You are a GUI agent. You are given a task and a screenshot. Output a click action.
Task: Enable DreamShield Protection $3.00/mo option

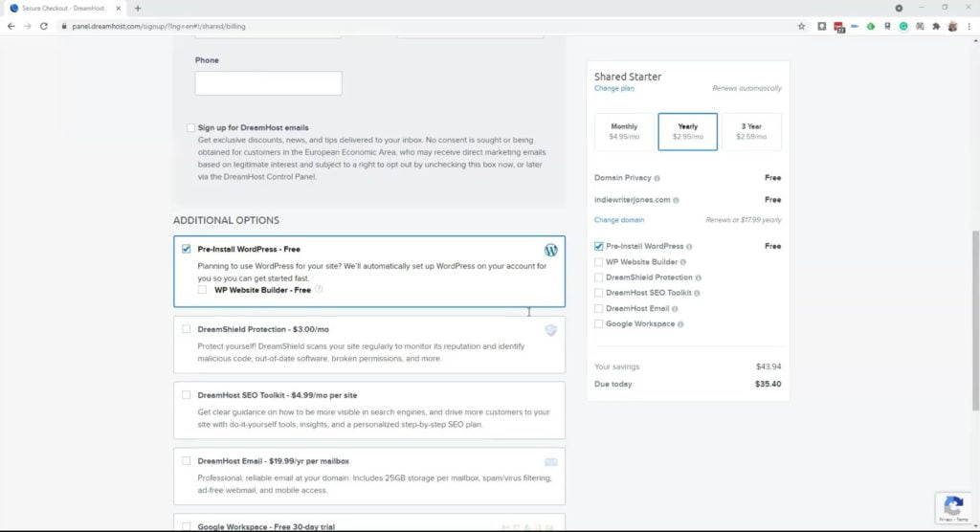click(x=187, y=329)
